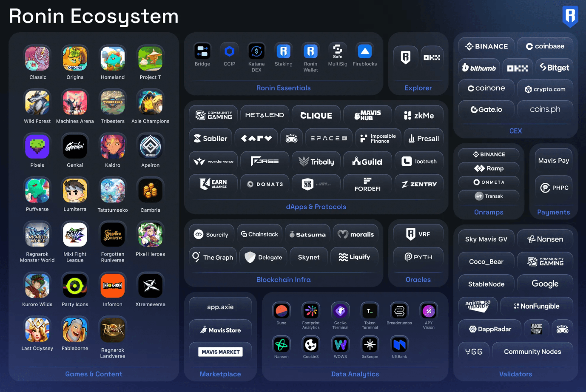Open the Mavis Store marketplace button
586x392 pixels.
coord(220,330)
